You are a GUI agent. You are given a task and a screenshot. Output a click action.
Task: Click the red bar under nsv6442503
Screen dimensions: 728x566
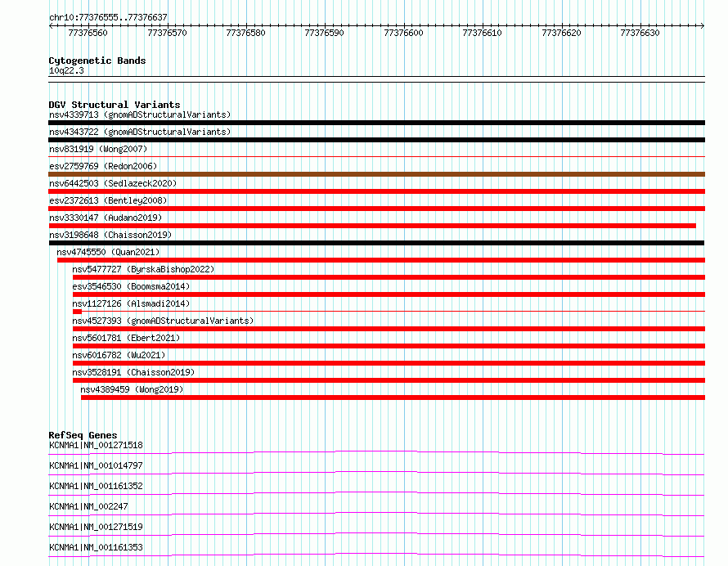376,191
